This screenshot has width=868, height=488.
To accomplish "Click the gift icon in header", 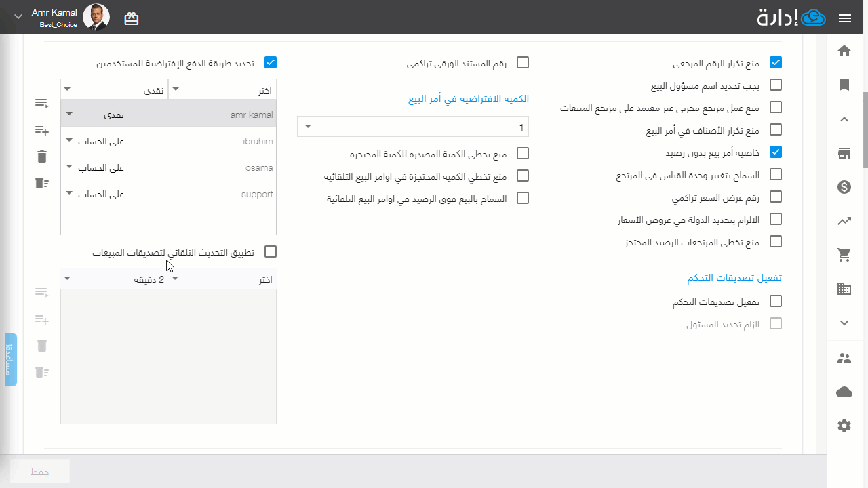I will [x=132, y=18].
